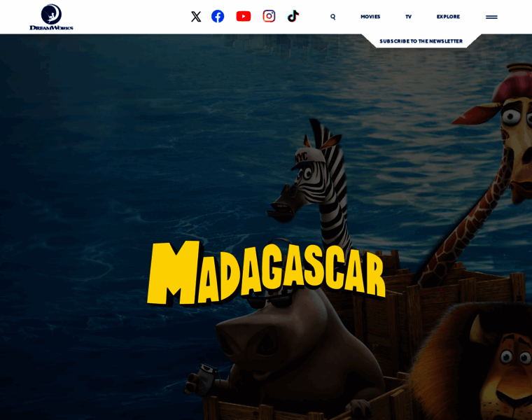Click the search magnifier icon

pyautogui.click(x=332, y=17)
